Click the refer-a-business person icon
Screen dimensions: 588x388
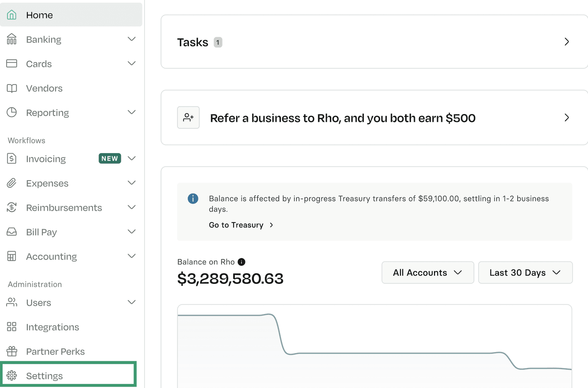click(x=188, y=118)
